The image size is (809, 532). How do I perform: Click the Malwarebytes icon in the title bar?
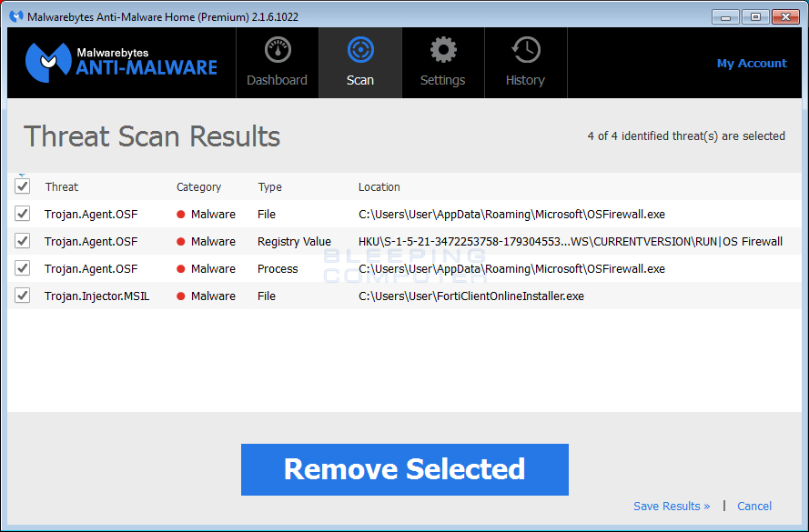[x=13, y=15]
